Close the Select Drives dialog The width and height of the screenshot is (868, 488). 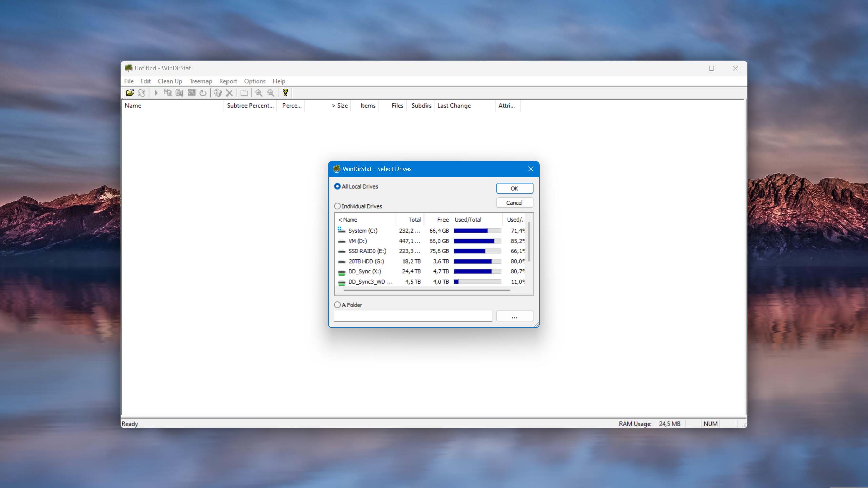pyautogui.click(x=531, y=169)
